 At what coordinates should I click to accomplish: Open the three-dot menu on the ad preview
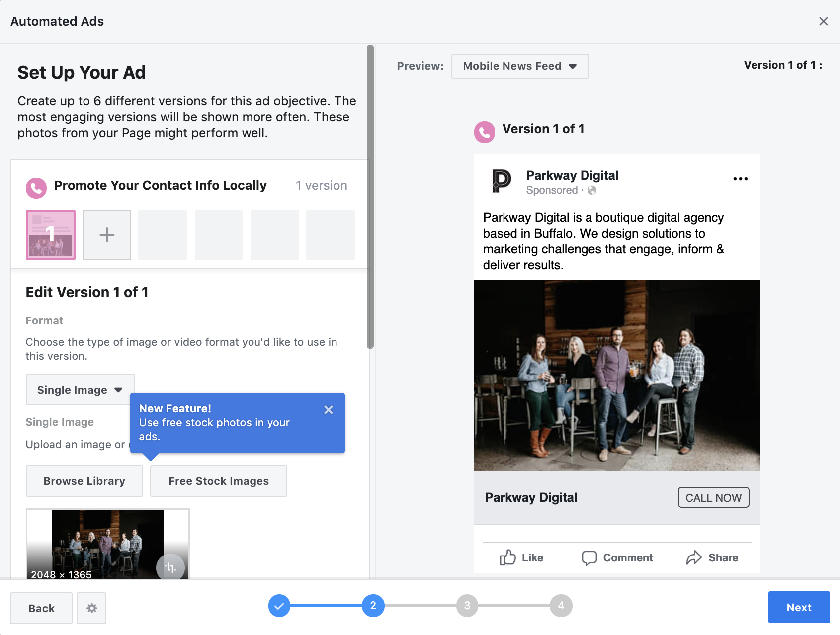point(740,179)
